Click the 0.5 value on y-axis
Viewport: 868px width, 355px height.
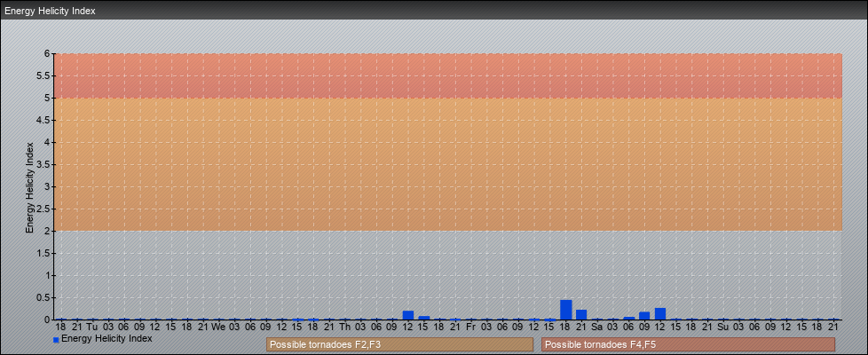coord(43,297)
